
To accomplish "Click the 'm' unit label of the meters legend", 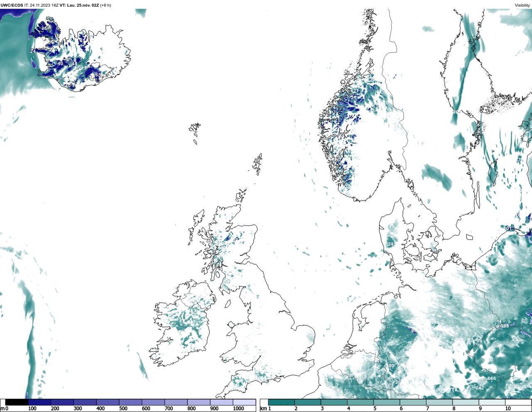I will coord(2,409).
